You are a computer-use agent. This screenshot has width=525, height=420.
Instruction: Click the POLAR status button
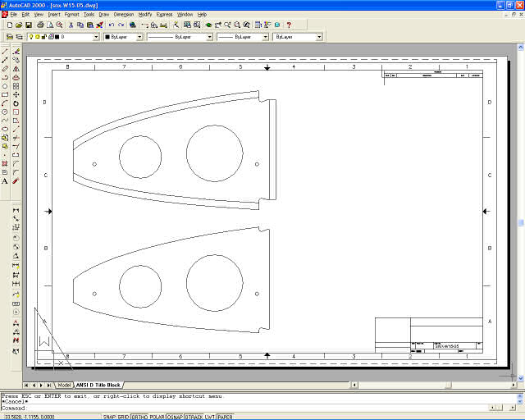(157, 416)
